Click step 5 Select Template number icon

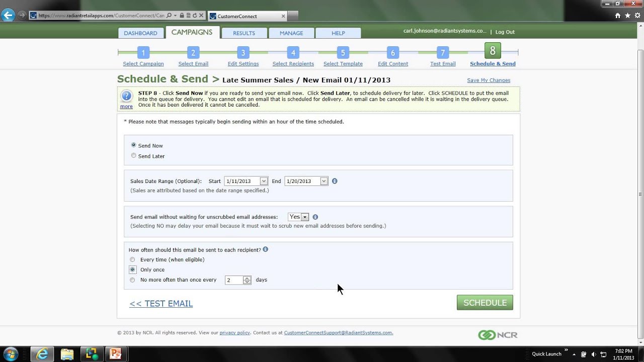pos(343,53)
